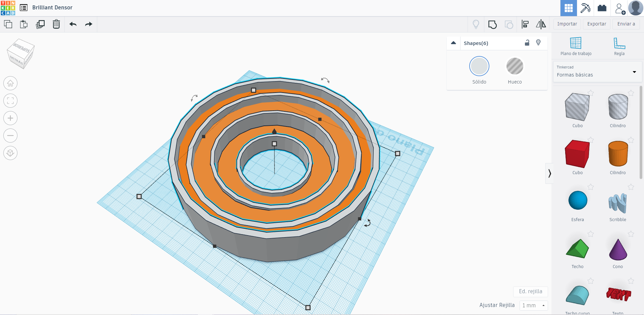Select the Regla ruler tool
644x315 pixels.
(x=619, y=47)
